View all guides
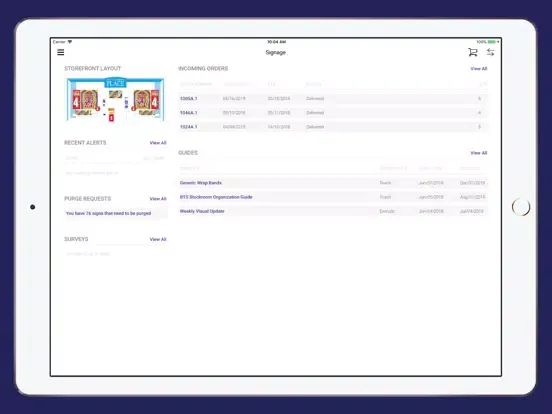The width and height of the screenshot is (552, 414). [x=479, y=153]
